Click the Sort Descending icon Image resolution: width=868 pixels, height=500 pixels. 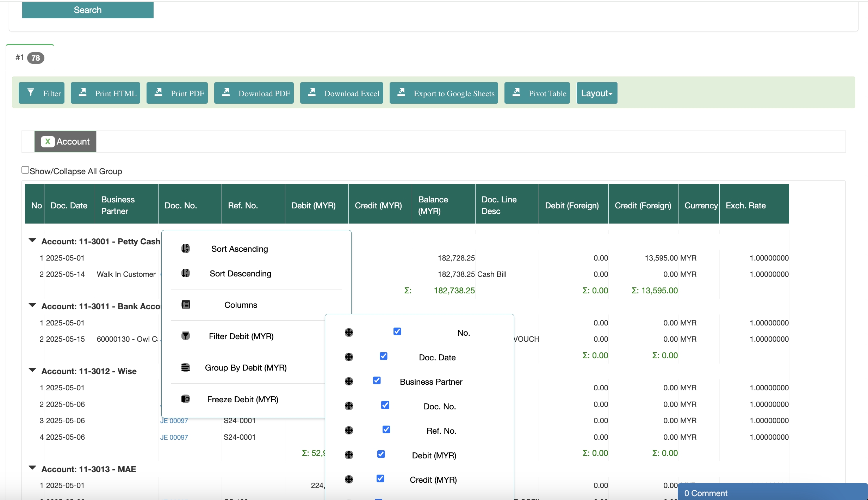(x=186, y=273)
